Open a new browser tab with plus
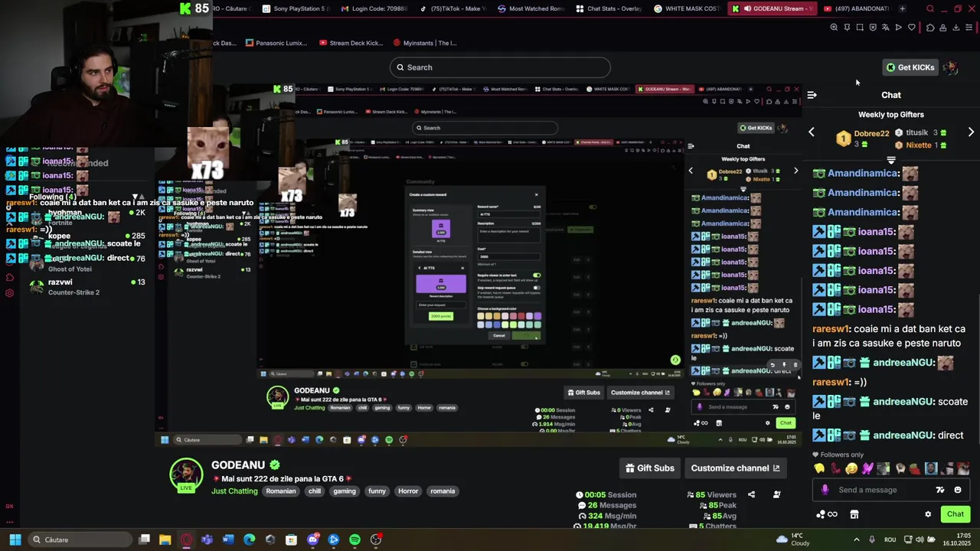The height and width of the screenshot is (551, 980). (x=902, y=8)
